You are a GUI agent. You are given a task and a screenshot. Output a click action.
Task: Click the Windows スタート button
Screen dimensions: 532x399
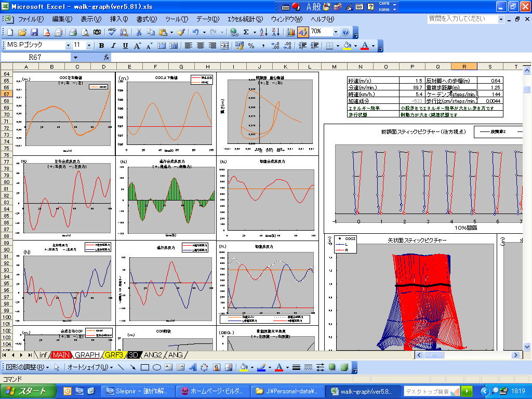(28, 391)
